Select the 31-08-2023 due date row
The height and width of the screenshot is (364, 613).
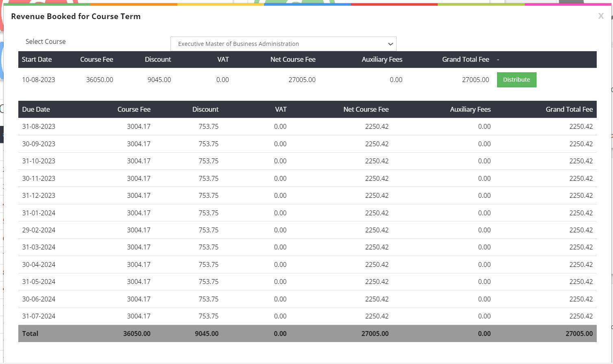[x=39, y=126]
